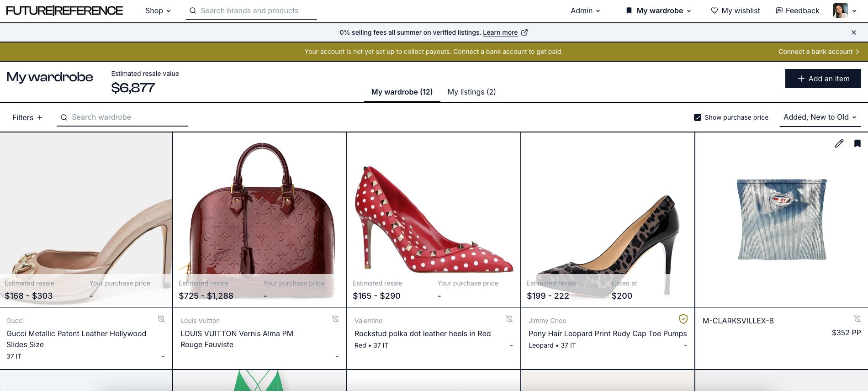Click the magnifier icon in Search wardrobe
Screen dimensions: 868x391
[64, 117]
